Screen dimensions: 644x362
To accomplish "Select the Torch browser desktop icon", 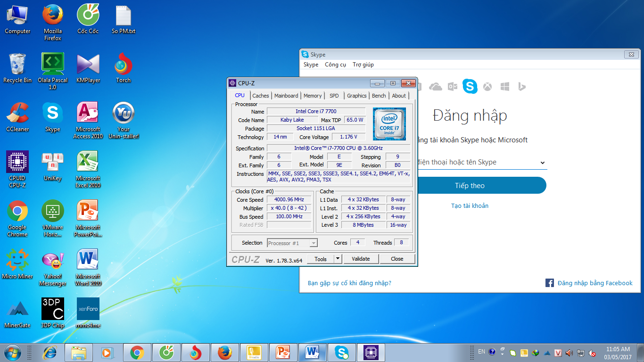I will click(123, 68).
